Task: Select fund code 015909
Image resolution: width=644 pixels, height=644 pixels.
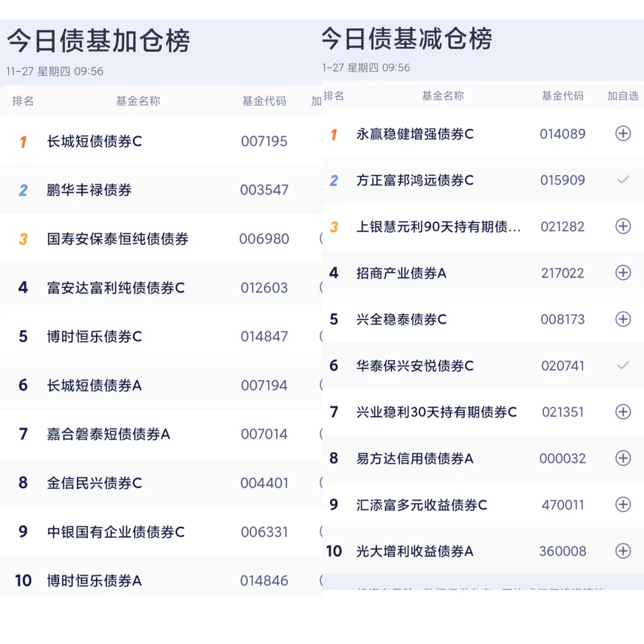Action: tap(562, 180)
